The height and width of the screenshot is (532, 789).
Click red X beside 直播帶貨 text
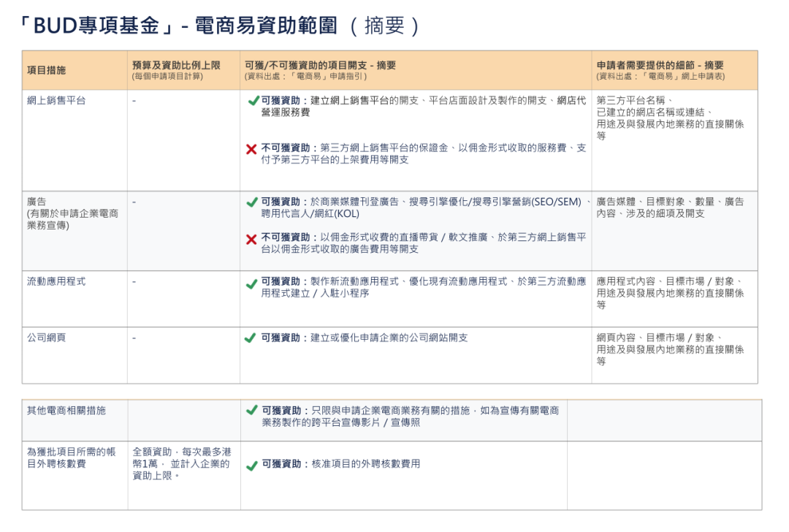(251, 239)
